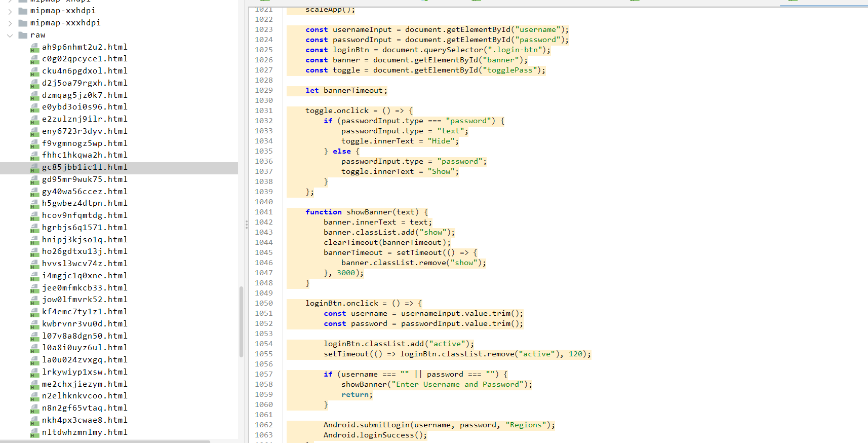The image size is (868, 443).
Task: Select n2elhknkvcoo.html file
Action: [85, 396]
